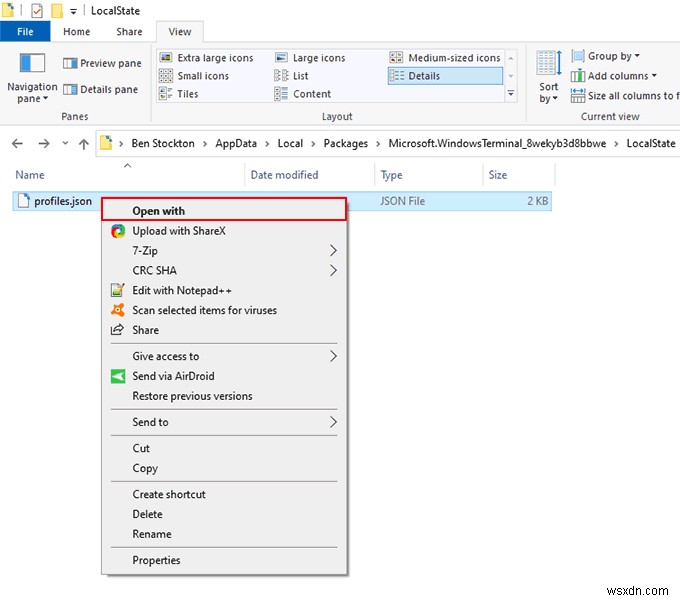Toggle the Details pane
Viewport: 680px width, 601px height.
pyautogui.click(x=101, y=89)
